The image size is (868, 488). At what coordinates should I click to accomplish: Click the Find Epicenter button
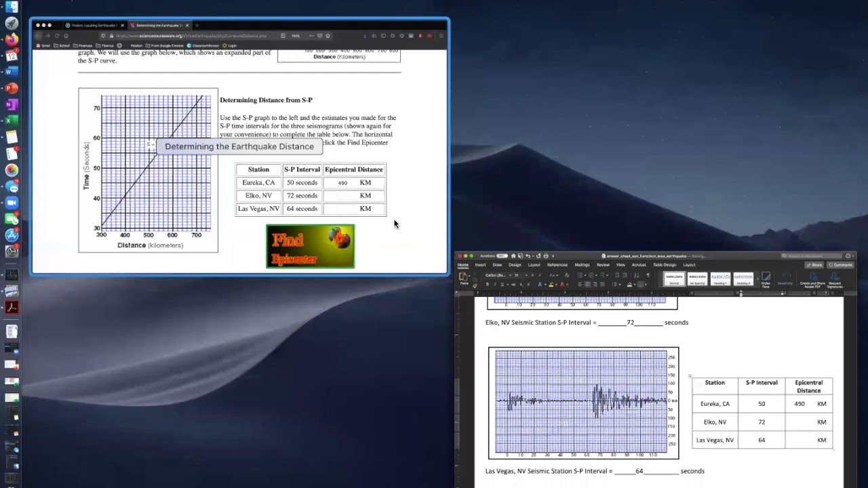pyautogui.click(x=310, y=246)
